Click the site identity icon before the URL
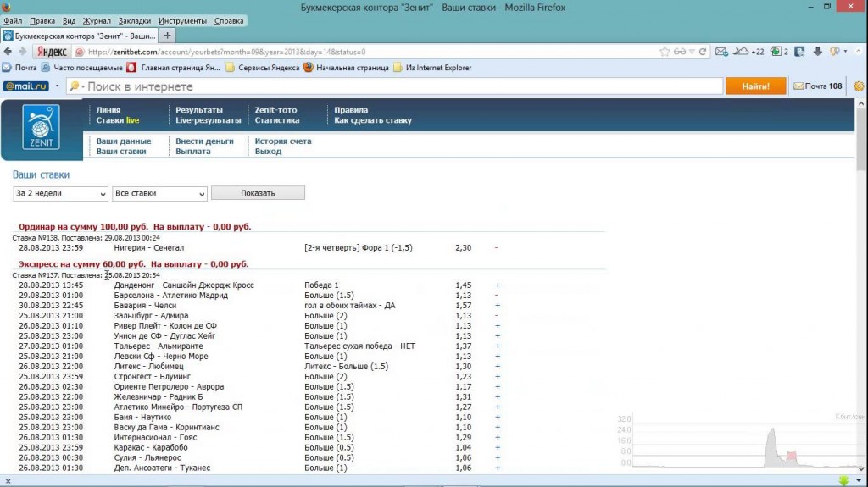The width and height of the screenshot is (868, 487). pyautogui.click(x=80, y=52)
